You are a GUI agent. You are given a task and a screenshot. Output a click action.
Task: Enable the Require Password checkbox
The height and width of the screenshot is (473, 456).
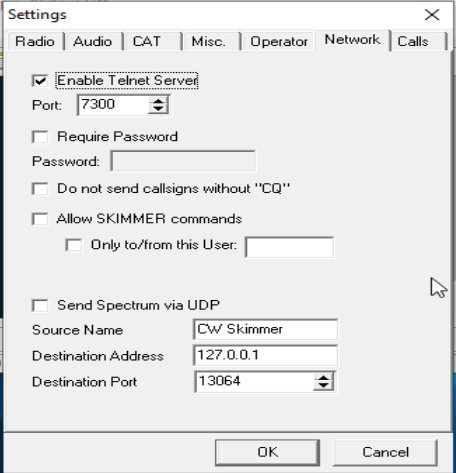click(x=40, y=137)
